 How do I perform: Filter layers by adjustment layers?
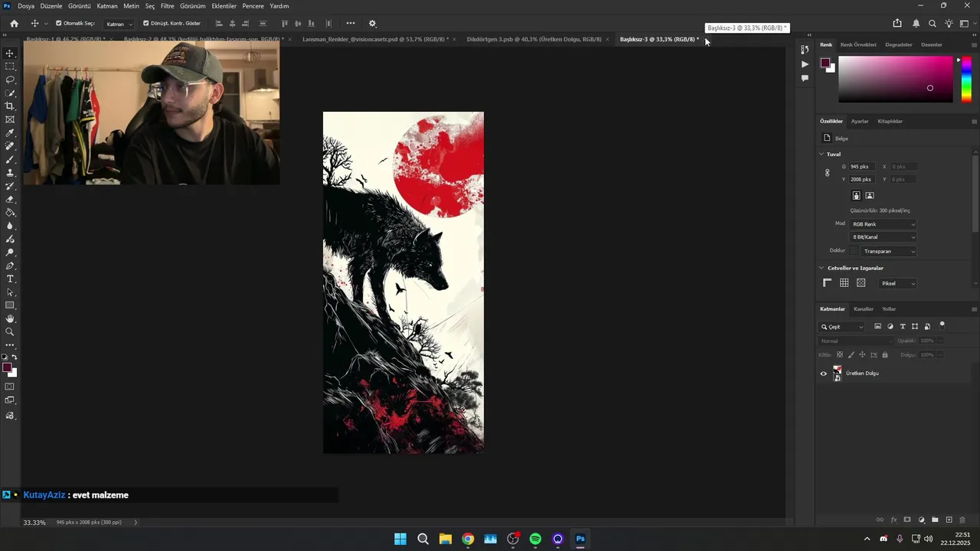[890, 327]
